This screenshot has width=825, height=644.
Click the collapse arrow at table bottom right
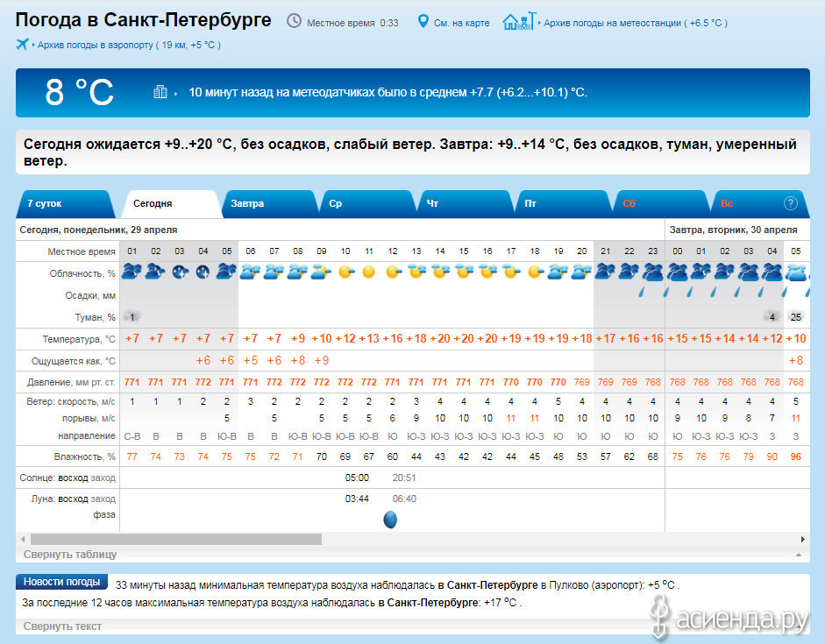799,555
